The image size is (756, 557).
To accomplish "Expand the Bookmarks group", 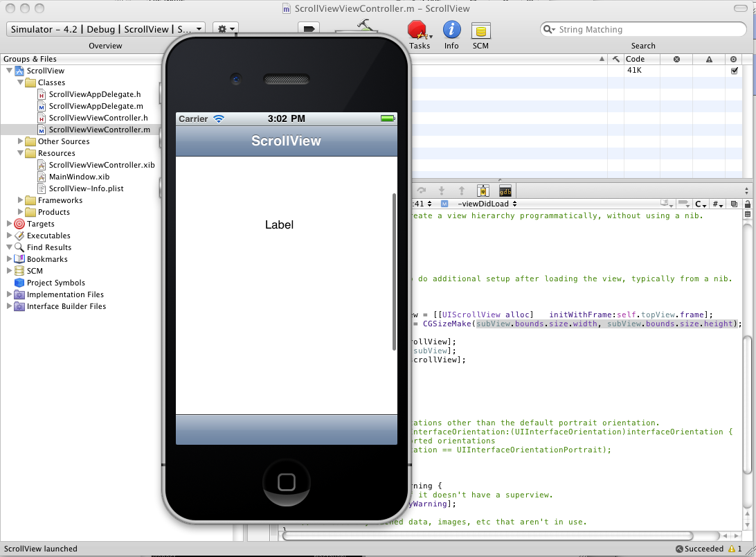I will coord(9,259).
